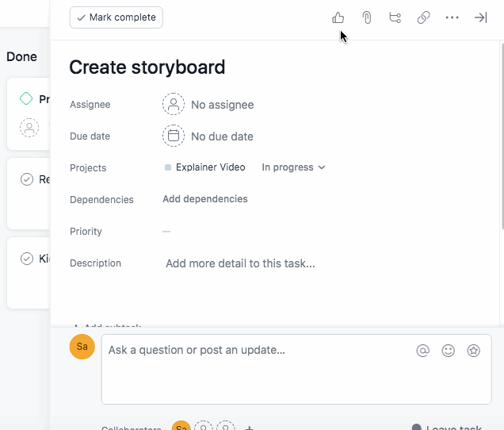Click the paperclip attachment icon
504x430 pixels.
tap(367, 17)
